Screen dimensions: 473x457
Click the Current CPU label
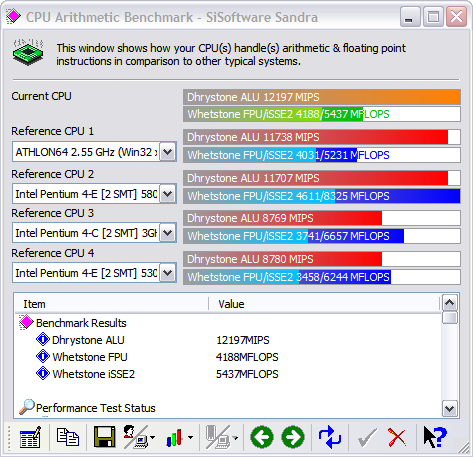coord(41,96)
